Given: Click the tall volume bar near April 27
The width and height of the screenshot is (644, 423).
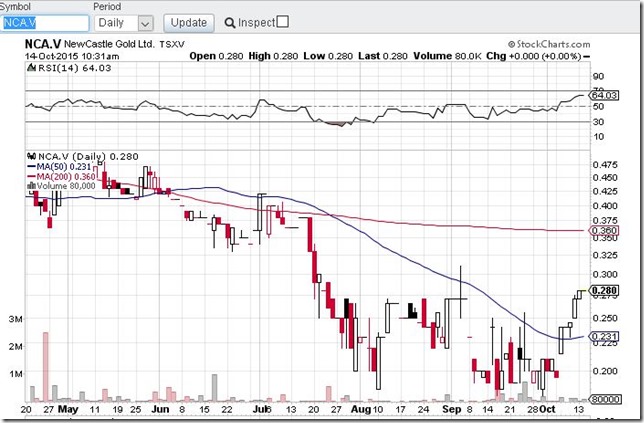Looking at the screenshot, I should (46, 367).
